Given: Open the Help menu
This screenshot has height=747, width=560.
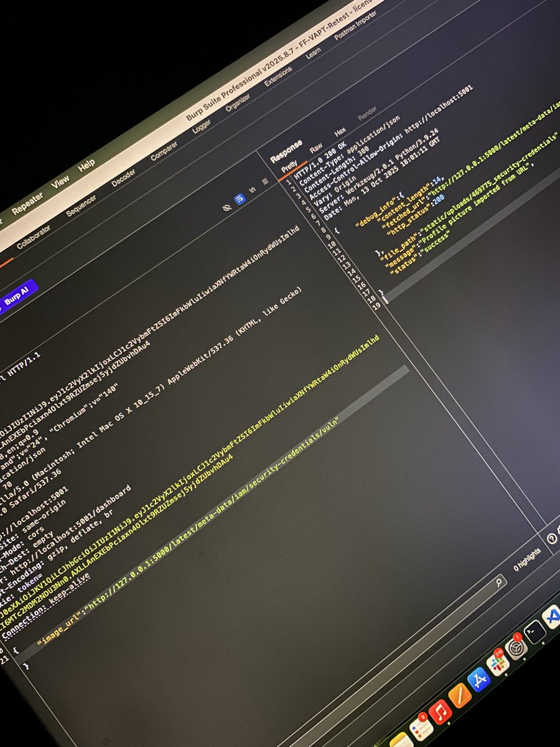Looking at the screenshot, I should click(x=86, y=164).
